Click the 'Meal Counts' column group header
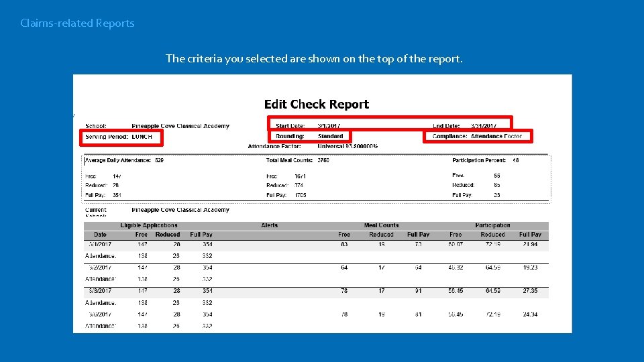The height and width of the screenshot is (362, 644). tap(381, 225)
